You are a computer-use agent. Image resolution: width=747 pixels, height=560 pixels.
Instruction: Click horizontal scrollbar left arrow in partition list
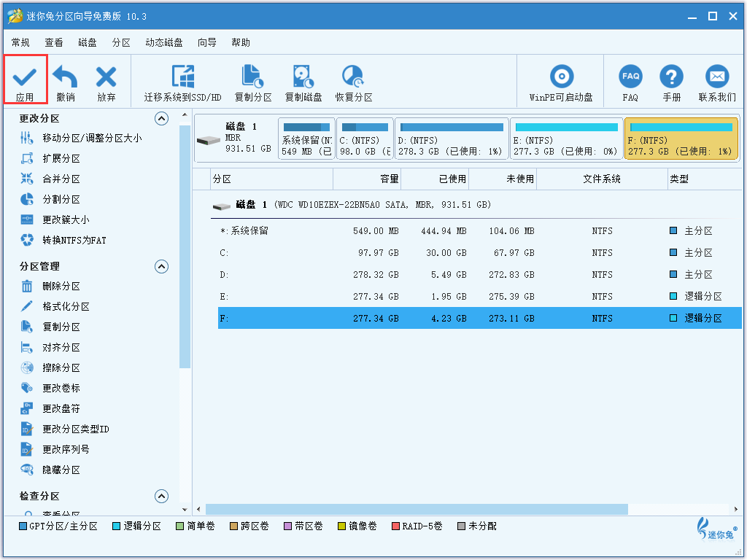coord(198,509)
